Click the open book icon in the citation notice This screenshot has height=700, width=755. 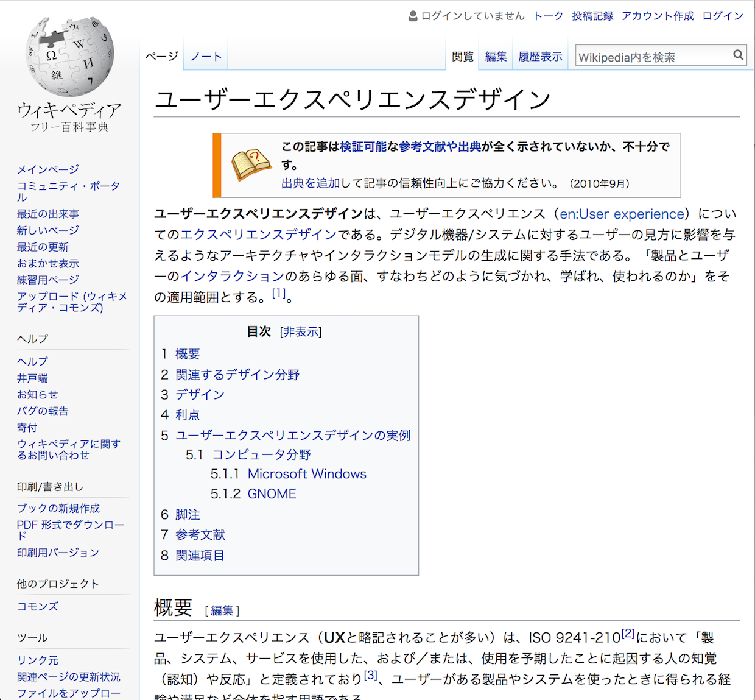[x=251, y=163]
